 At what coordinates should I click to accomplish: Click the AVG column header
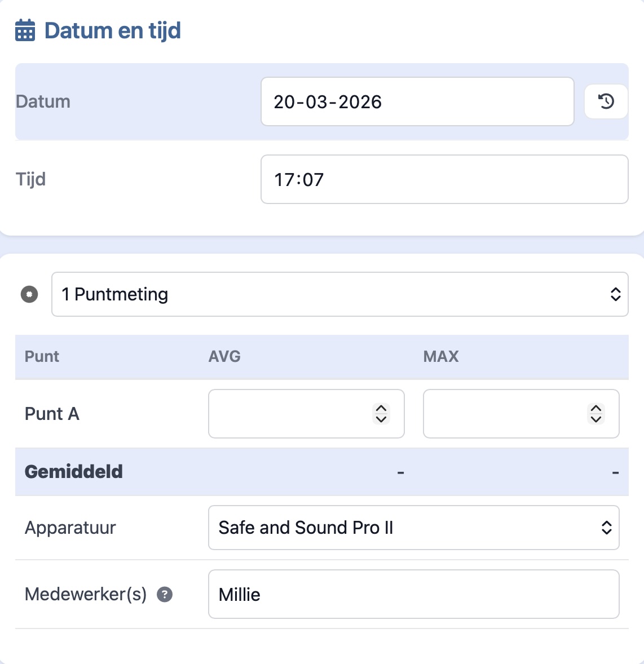224,356
